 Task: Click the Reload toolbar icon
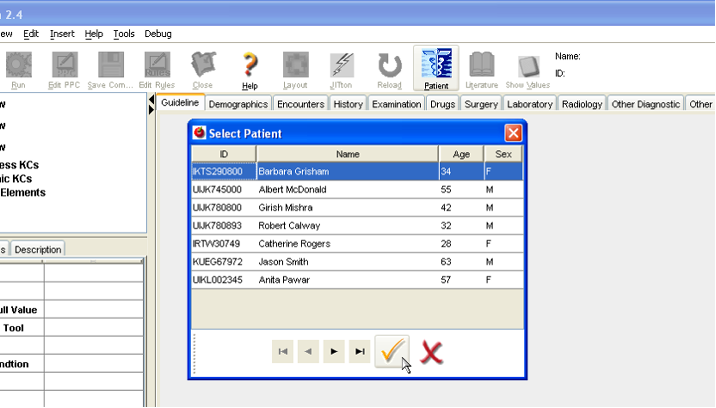click(x=389, y=68)
